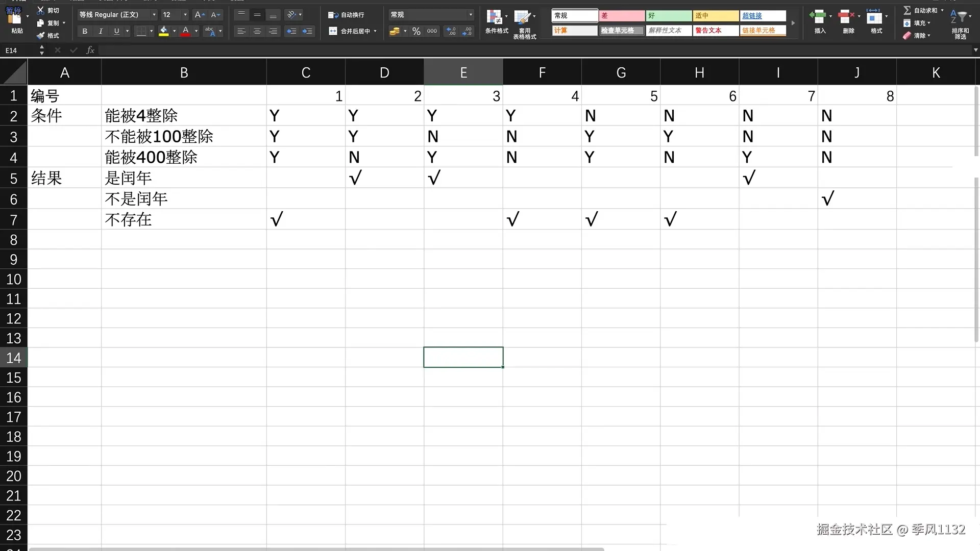The width and height of the screenshot is (980, 551).
Task: Expand the merge and center (合并后居中) dropdown
Action: [x=375, y=31]
